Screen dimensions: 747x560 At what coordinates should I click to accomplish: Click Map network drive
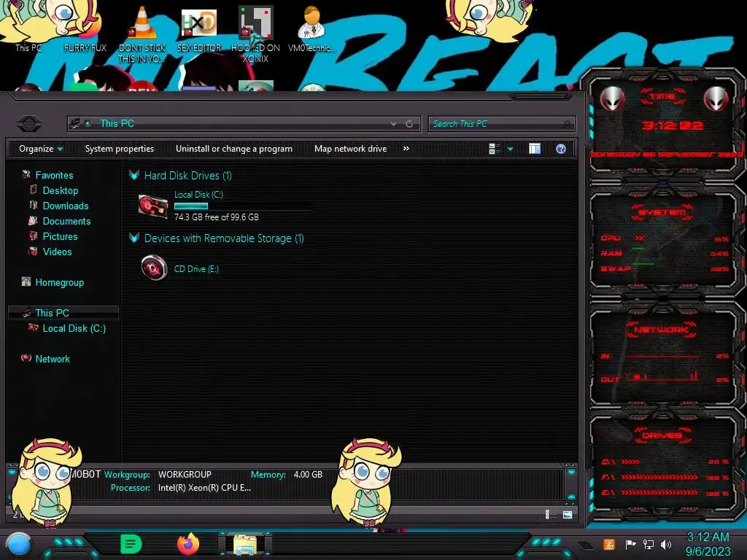click(351, 149)
